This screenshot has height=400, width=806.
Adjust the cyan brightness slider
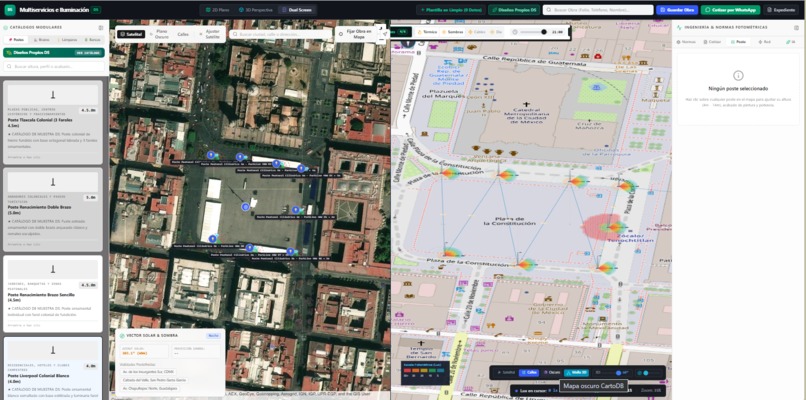pyautogui.click(x=650, y=373)
